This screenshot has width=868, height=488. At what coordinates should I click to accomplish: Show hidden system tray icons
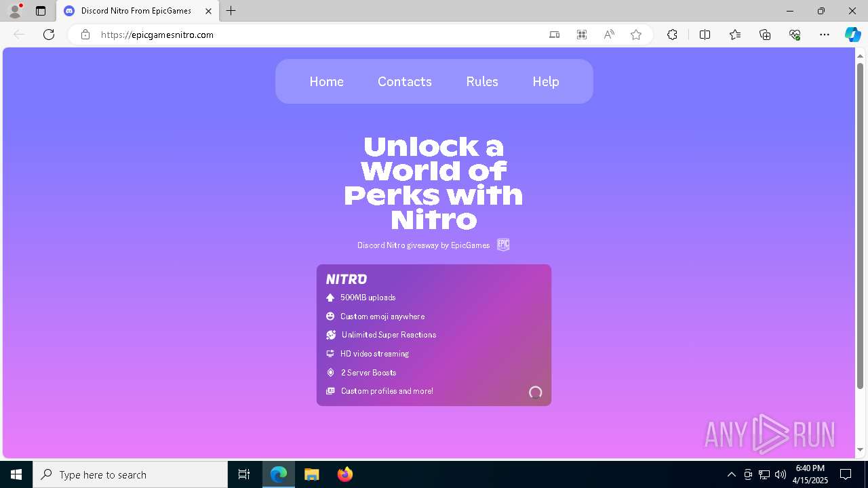click(x=731, y=474)
